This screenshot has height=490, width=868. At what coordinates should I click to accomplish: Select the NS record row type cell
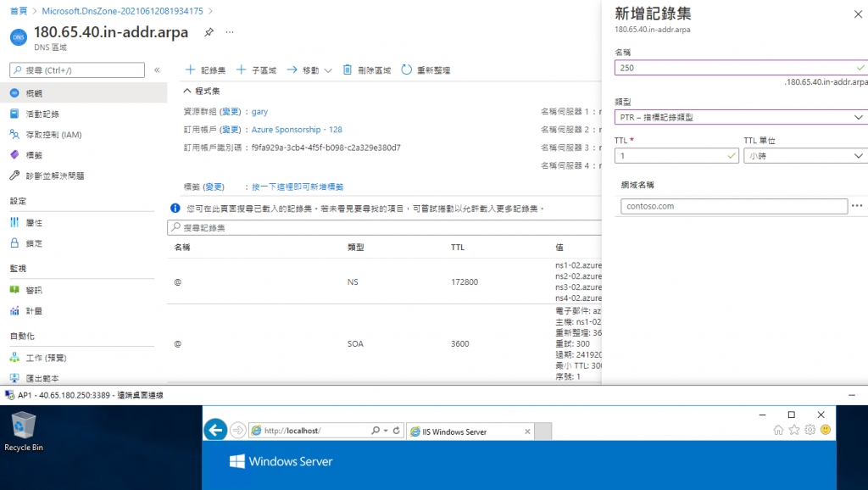353,281
